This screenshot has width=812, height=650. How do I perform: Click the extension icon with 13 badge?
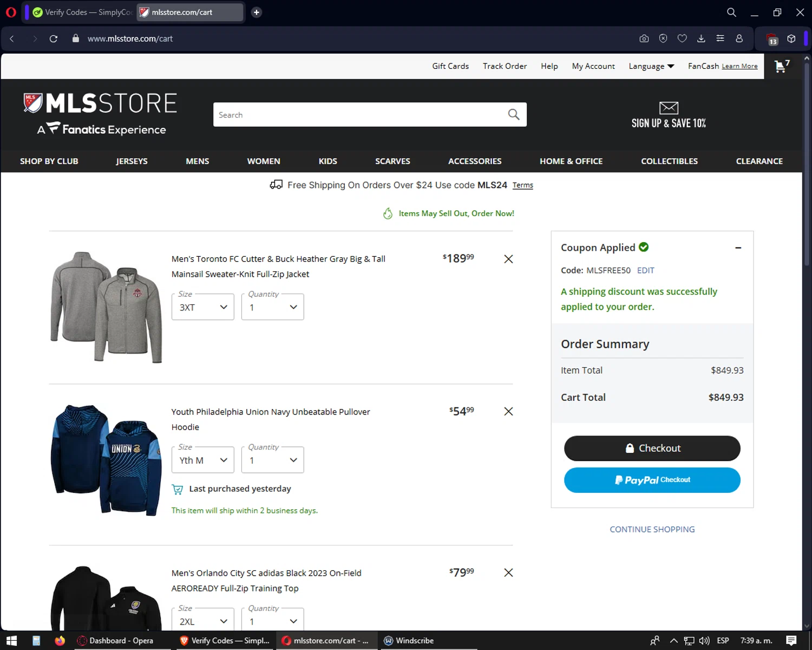(772, 39)
